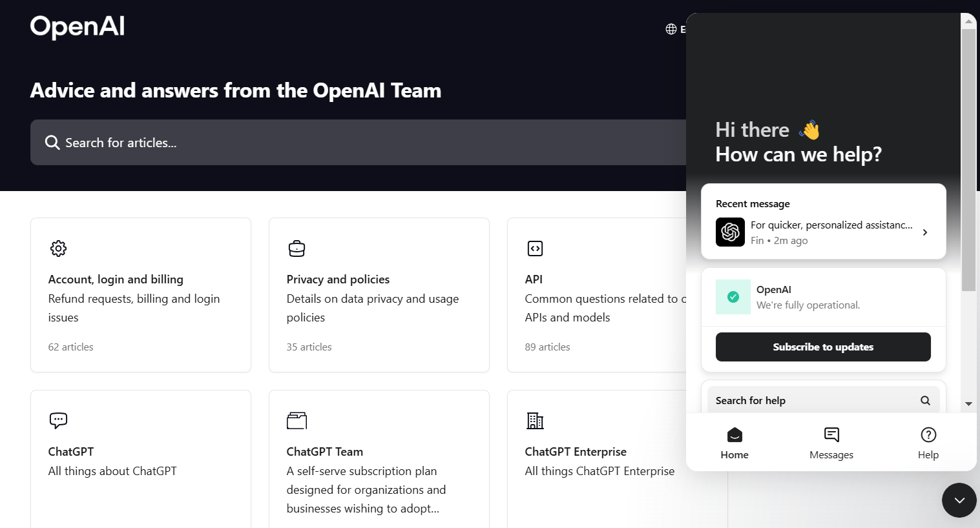The image size is (980, 528).
Task: Collapse the chat widget with the down chevron
Action: pos(959,500)
